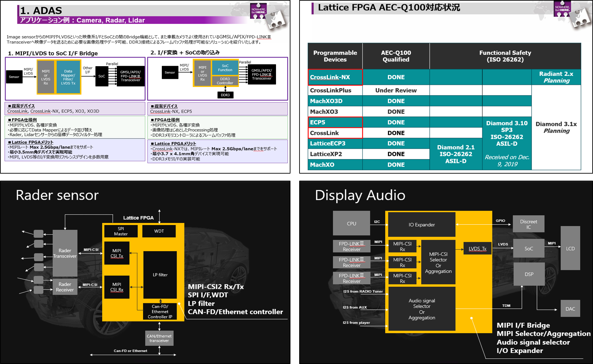The width and height of the screenshot is (593, 364).
Task: Click the 'DSP' block
Action: (529, 274)
